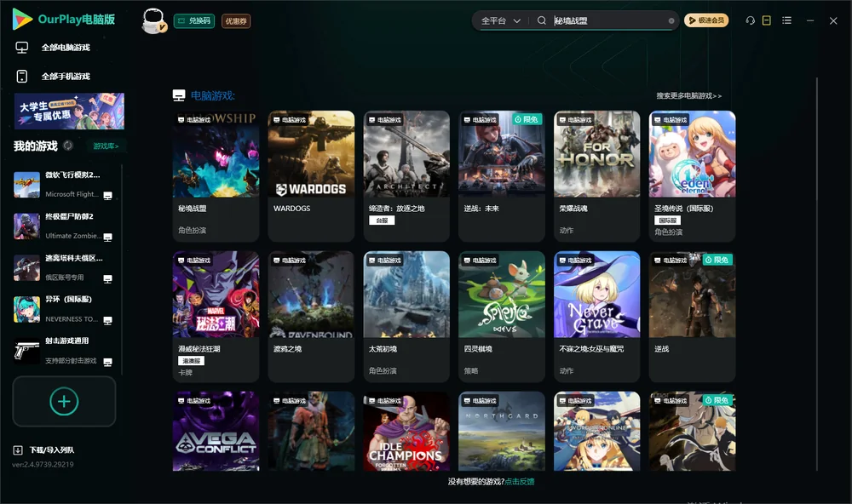Click the PC icon beside 终极僵尸防御2
This screenshot has height=504, width=852.
[108, 238]
